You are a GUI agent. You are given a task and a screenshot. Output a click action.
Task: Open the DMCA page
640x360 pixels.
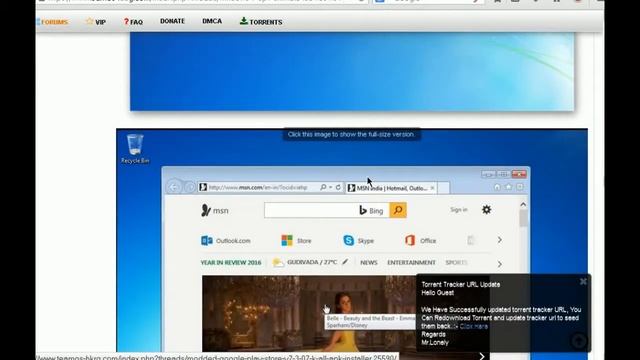pyautogui.click(x=212, y=21)
